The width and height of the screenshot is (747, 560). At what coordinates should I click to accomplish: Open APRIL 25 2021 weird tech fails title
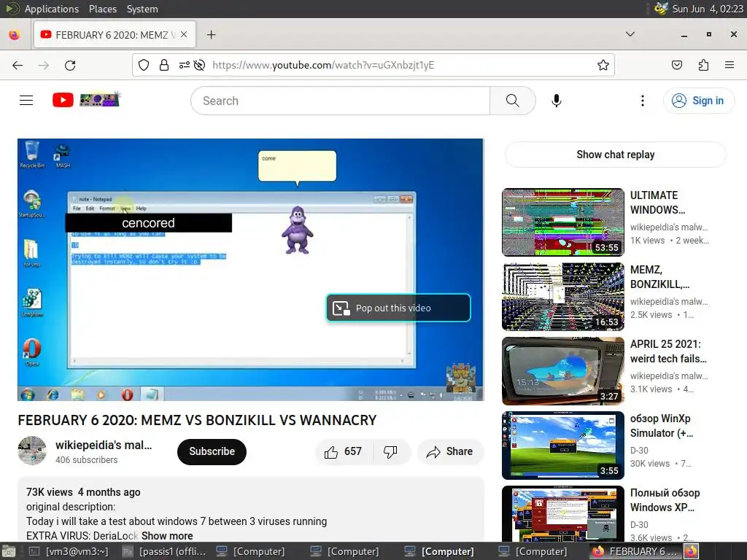(x=668, y=351)
